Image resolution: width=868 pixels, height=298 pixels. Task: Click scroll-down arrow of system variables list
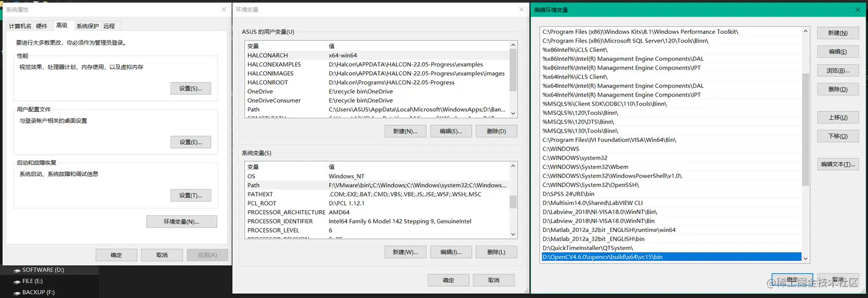click(x=513, y=234)
